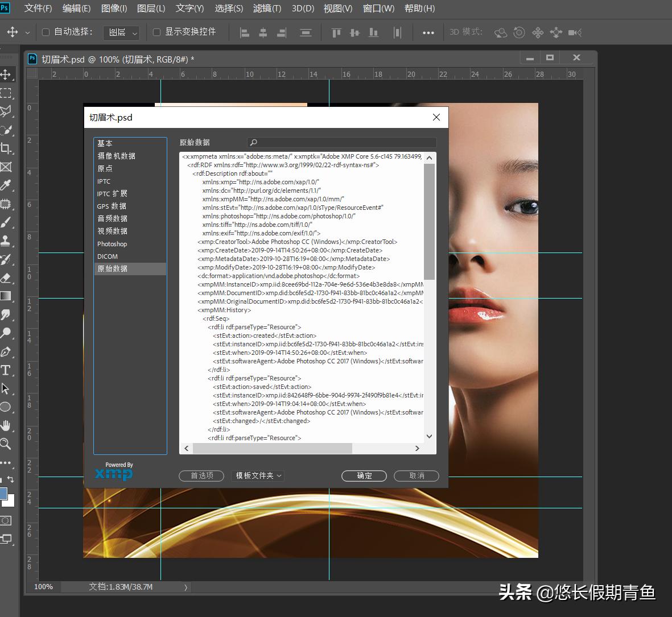The height and width of the screenshot is (617, 672).
Task: Open the 图层 selection dropdown
Action: coord(121,32)
